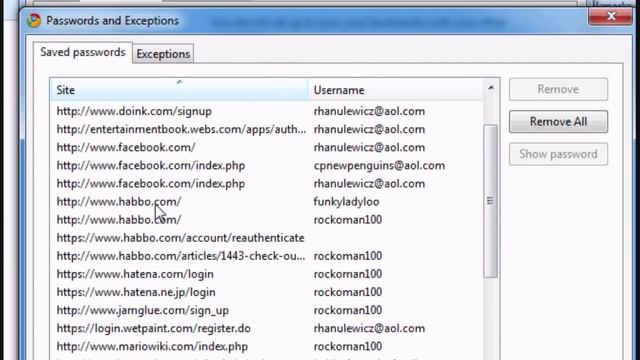
Task: Click the username cpnewpenguins@aol.com
Action: click(x=379, y=166)
